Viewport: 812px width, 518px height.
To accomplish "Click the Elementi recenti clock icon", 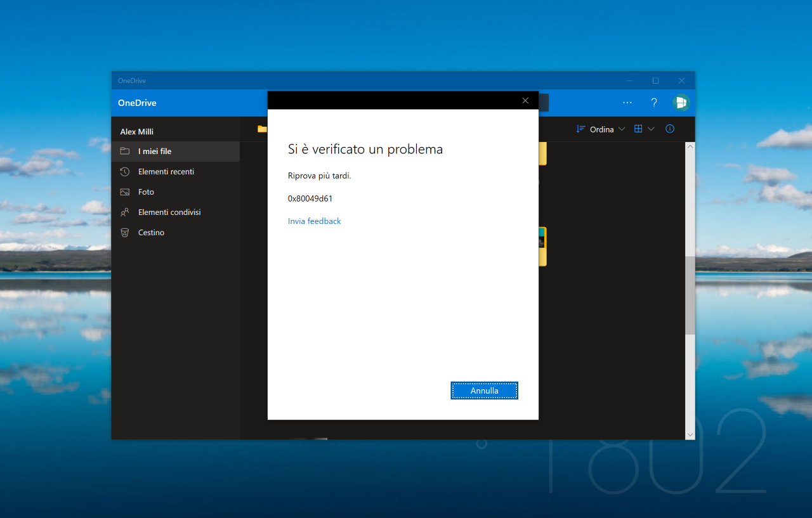I will coord(125,172).
